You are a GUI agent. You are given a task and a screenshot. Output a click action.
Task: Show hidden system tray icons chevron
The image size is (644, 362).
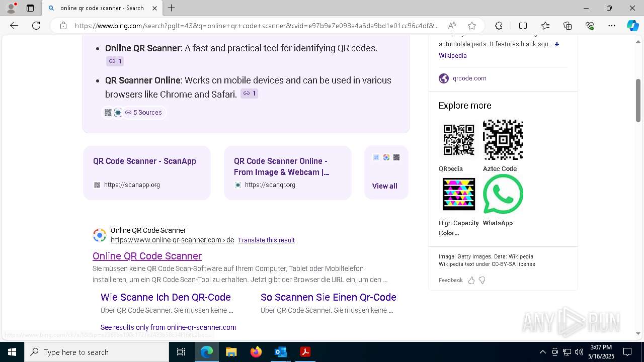tap(542, 352)
